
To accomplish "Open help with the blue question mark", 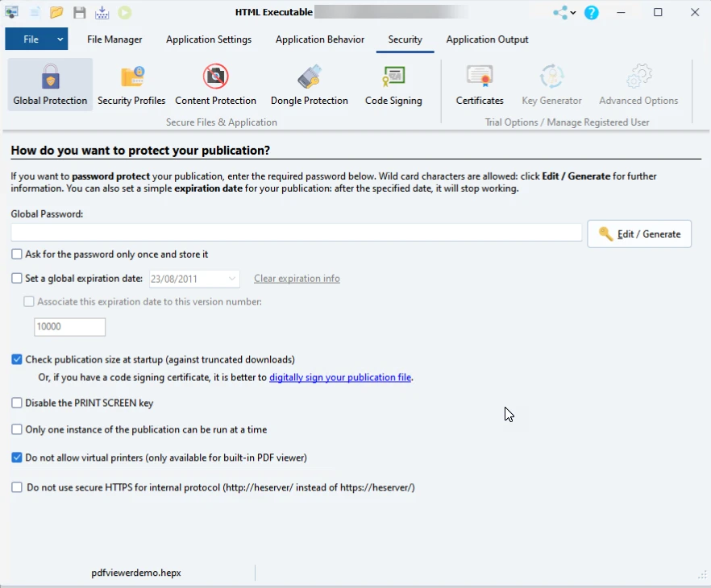I will (x=592, y=13).
